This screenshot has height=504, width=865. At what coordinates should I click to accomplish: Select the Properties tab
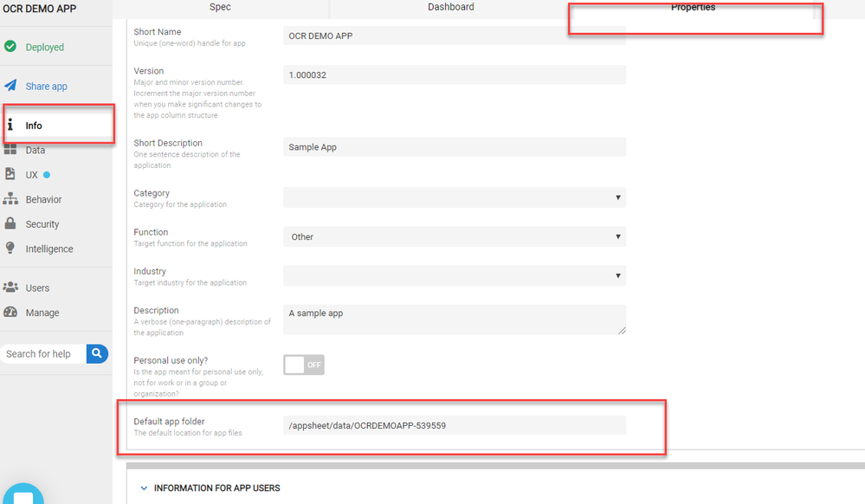(x=693, y=7)
